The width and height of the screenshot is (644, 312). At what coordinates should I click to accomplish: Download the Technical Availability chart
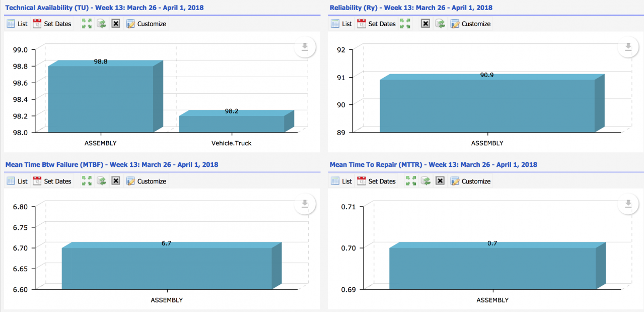click(x=304, y=46)
